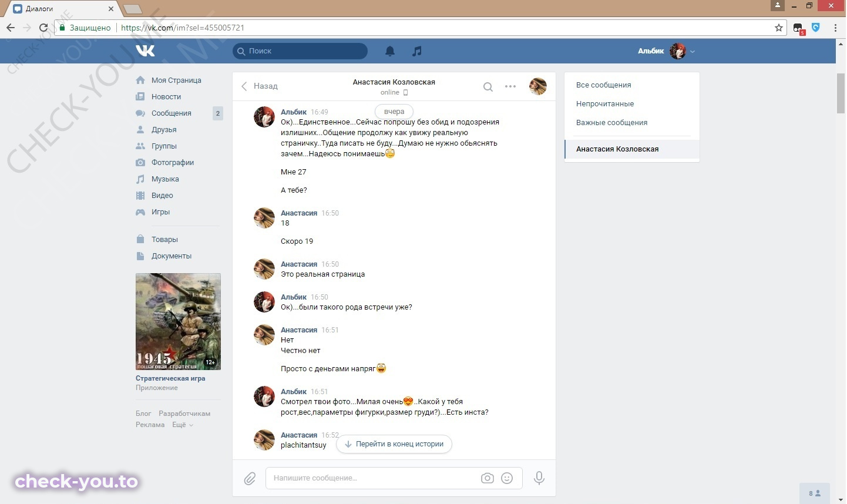This screenshot has height=504, width=847.
Task: Close the Диалоги browser tab
Action: pyautogui.click(x=111, y=9)
